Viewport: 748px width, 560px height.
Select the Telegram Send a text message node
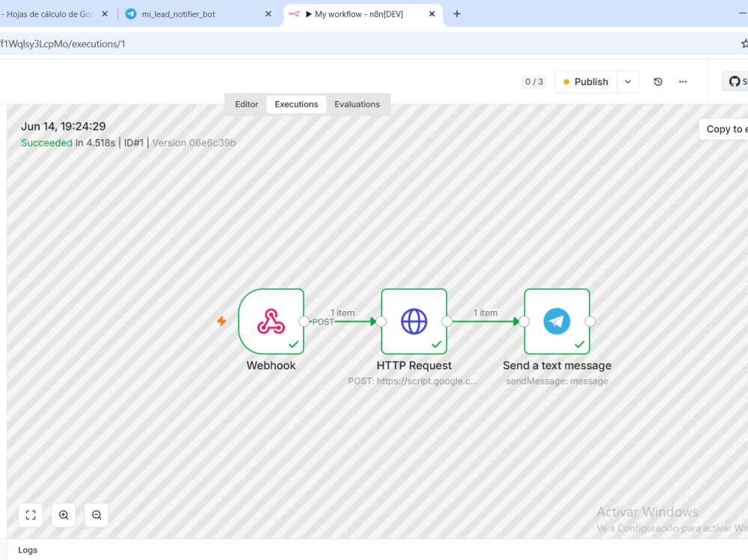coord(557,321)
